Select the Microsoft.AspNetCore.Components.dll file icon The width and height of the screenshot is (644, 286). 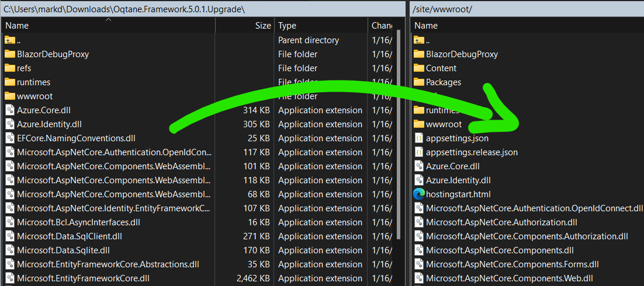click(x=418, y=250)
